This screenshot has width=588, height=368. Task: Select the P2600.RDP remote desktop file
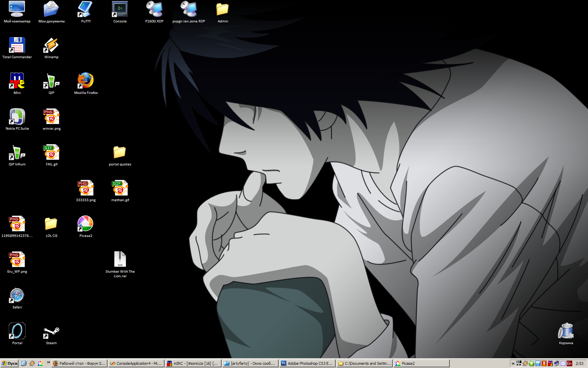click(154, 12)
